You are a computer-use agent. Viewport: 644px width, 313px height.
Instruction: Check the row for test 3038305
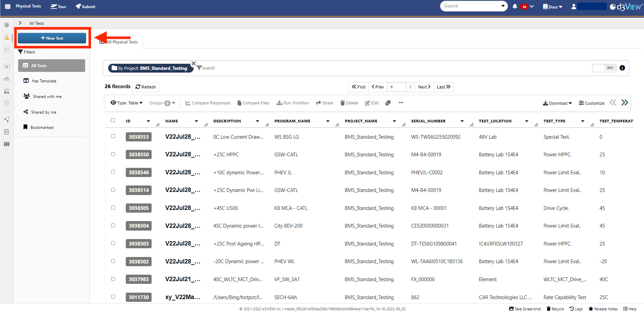pos(113,208)
